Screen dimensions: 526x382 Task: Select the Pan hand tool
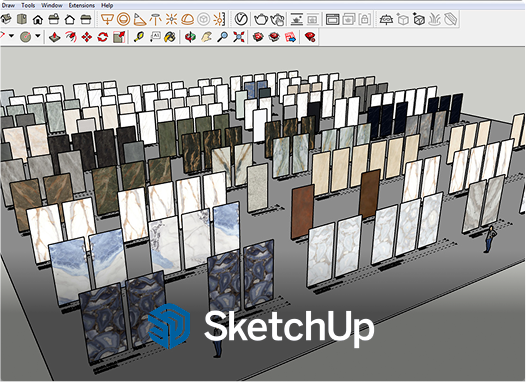[x=207, y=37]
